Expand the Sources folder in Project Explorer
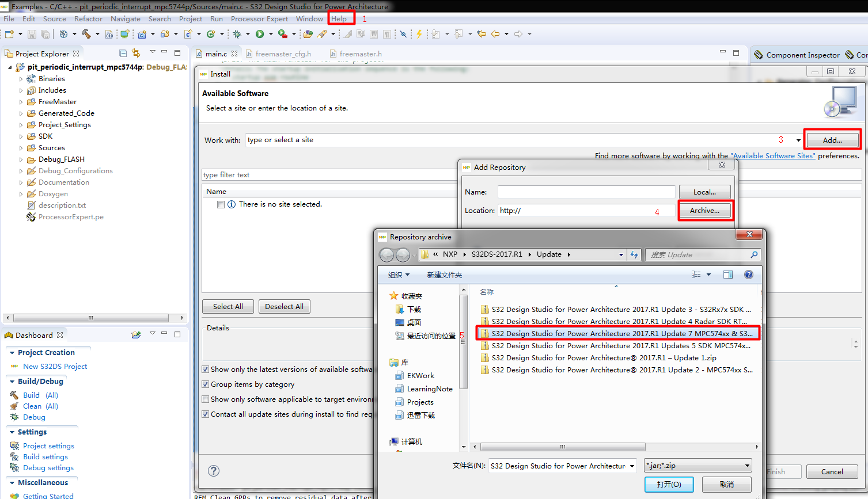This screenshot has height=499, width=868. [x=21, y=148]
